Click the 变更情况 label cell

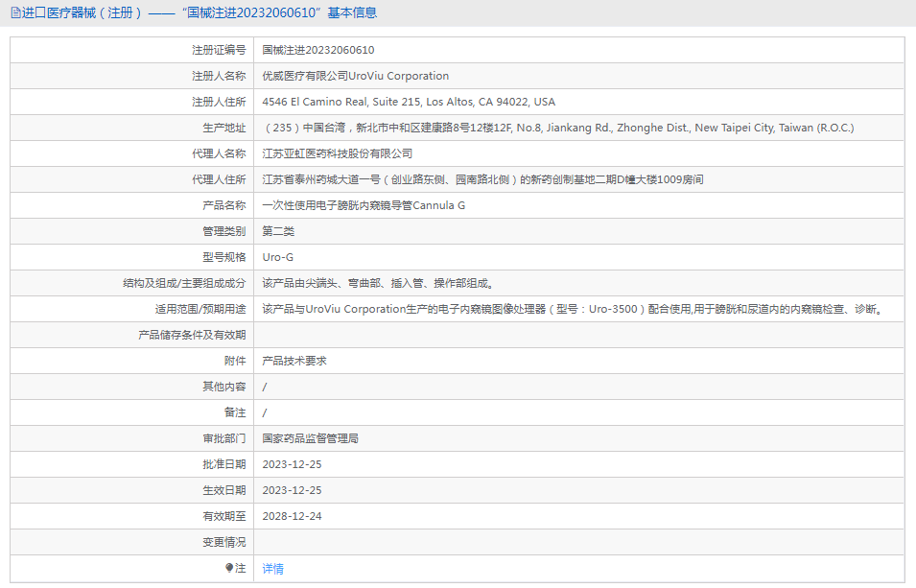pos(132,542)
